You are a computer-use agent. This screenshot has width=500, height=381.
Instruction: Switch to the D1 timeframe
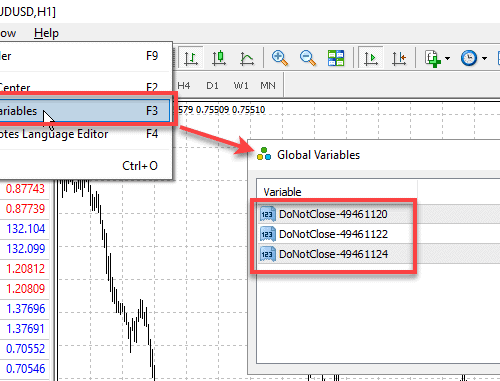click(212, 86)
